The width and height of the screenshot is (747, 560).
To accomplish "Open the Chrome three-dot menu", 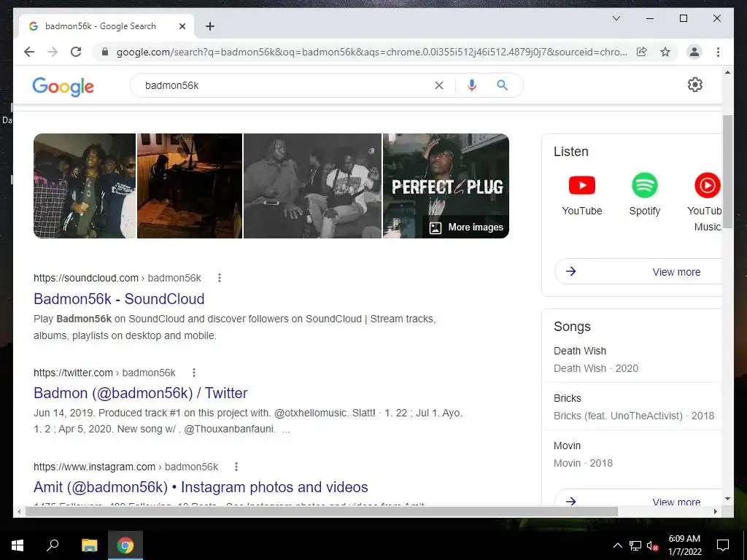I will click(x=718, y=52).
